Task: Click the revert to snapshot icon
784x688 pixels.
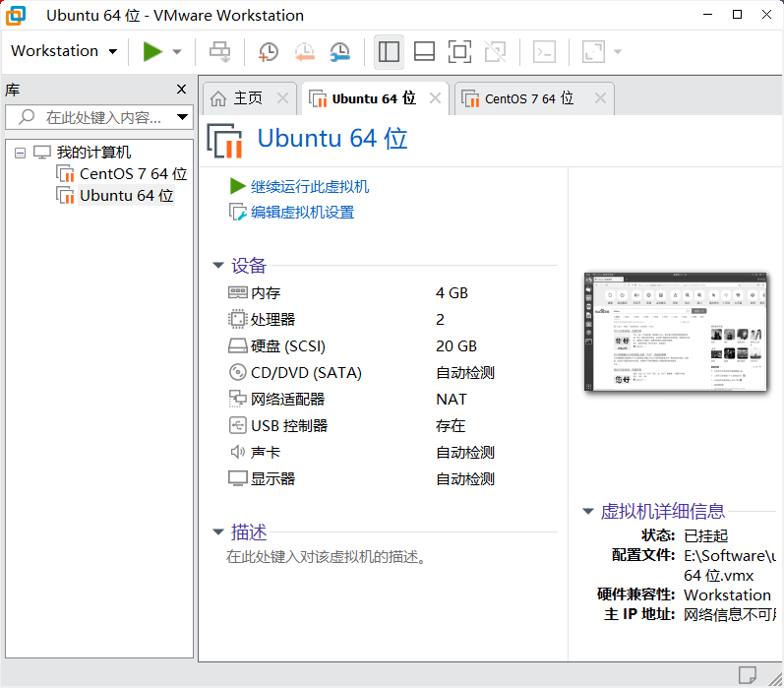Action: point(305,52)
